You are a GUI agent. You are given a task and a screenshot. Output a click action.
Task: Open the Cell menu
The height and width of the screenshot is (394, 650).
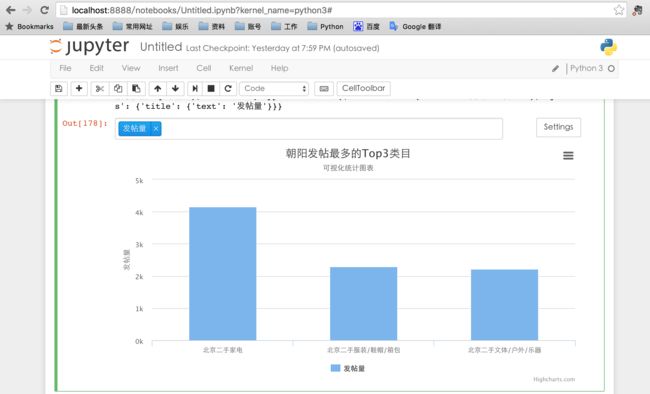coord(204,68)
